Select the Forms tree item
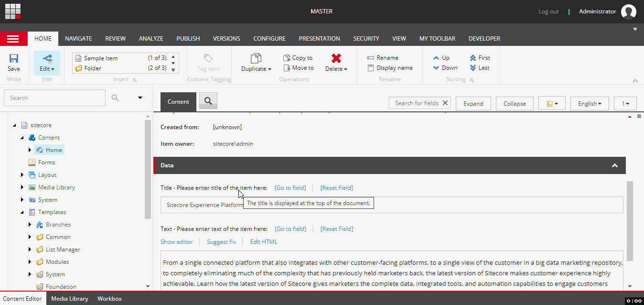Viewport: 644px width, 305px height. point(46,163)
